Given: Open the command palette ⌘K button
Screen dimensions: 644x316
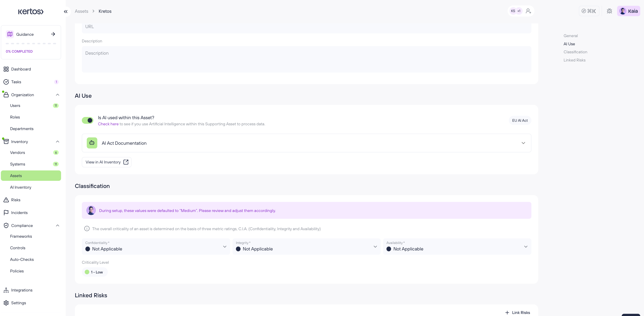Looking at the screenshot, I should point(589,11).
